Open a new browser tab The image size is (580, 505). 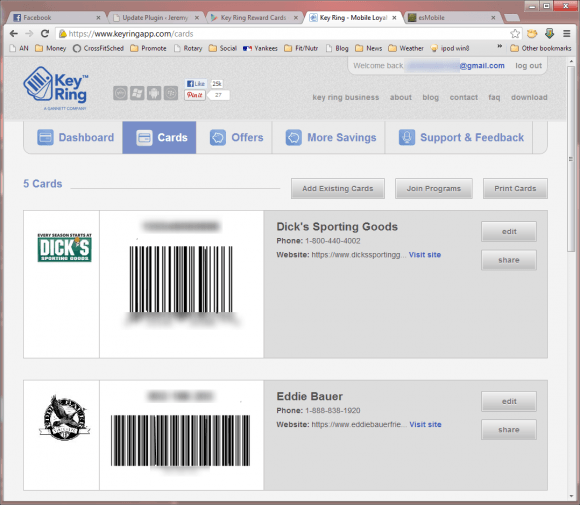click(512, 18)
